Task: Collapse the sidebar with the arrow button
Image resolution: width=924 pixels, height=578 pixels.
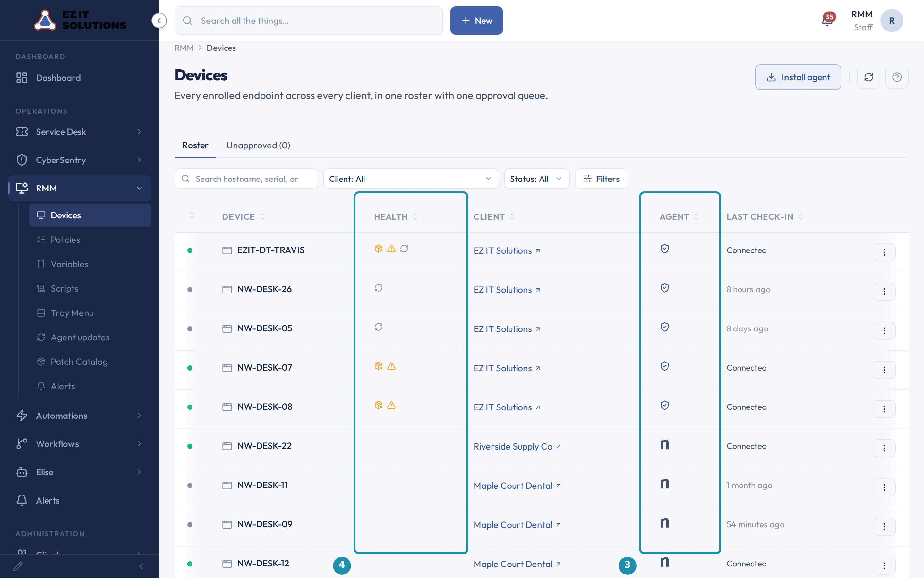Action: [x=159, y=21]
